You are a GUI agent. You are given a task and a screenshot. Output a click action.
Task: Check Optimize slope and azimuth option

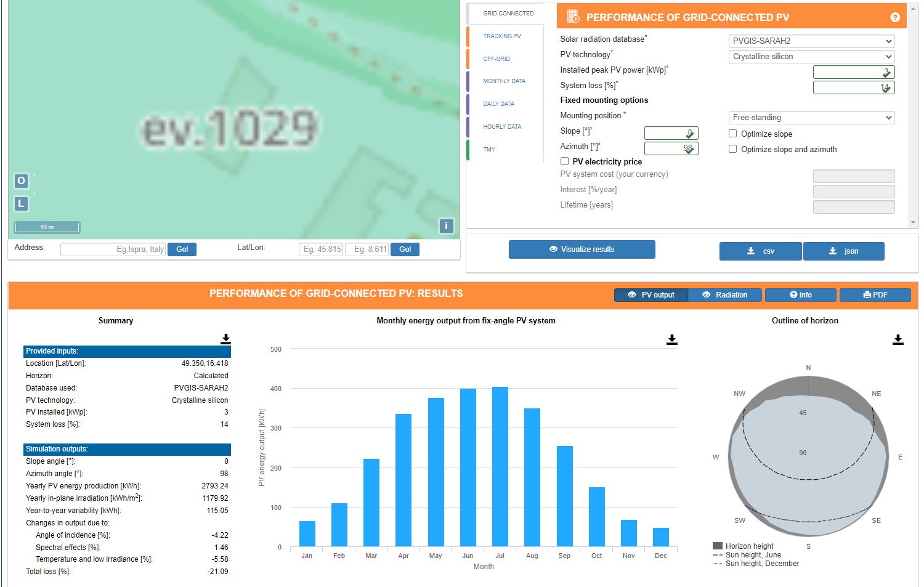point(733,149)
